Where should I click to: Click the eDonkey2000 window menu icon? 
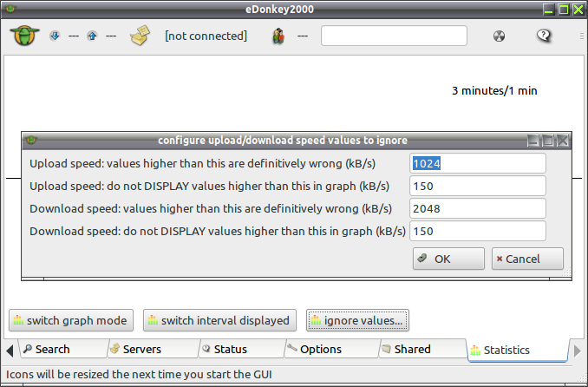[x=10, y=9]
